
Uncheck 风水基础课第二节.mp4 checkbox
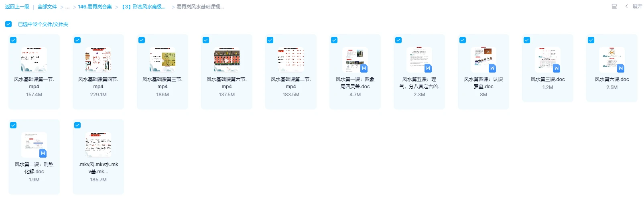point(270,40)
